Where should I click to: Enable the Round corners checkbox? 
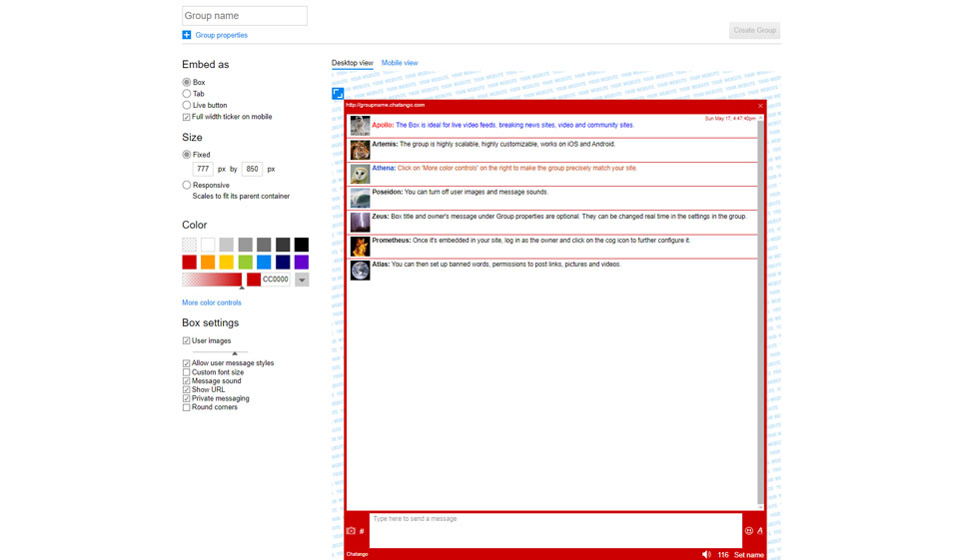187,407
